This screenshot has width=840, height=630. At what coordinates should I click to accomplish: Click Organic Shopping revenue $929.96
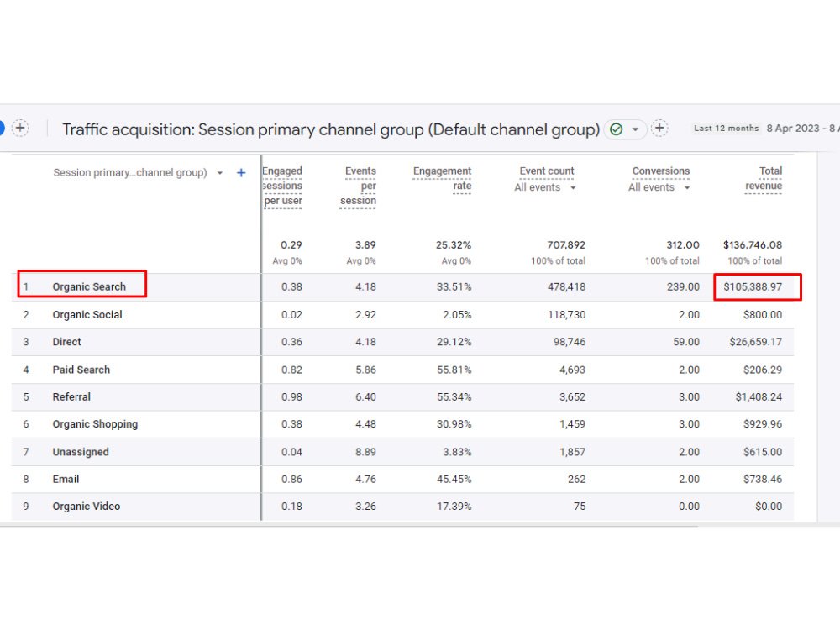763,424
